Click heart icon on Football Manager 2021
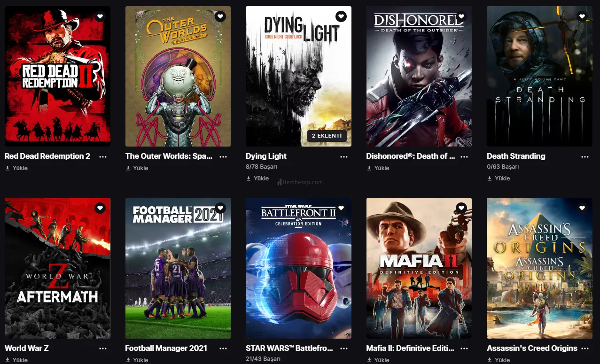Viewport: 600px width, 364px height. [x=220, y=208]
